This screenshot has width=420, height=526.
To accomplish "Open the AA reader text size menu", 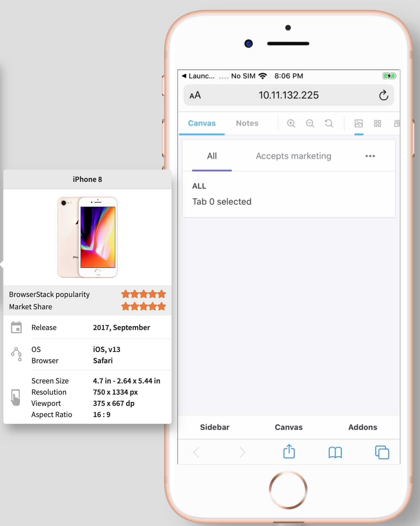I will point(195,95).
